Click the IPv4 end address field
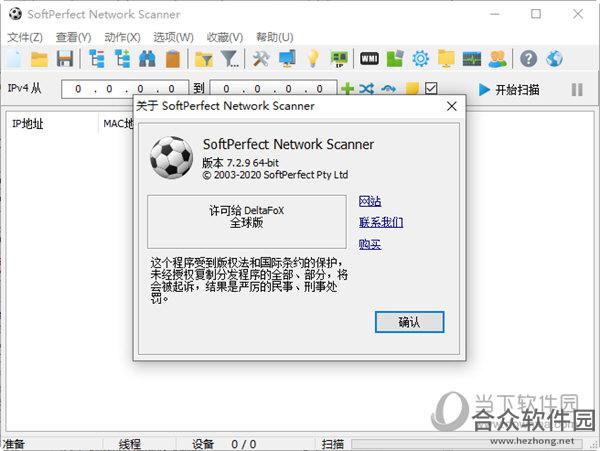Viewport: 600px width, 451px height. click(274, 89)
